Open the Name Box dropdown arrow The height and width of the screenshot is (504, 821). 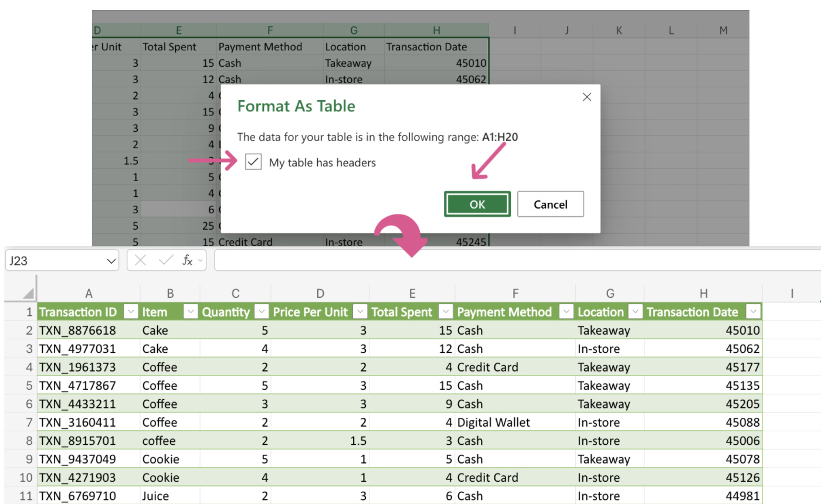tap(111, 260)
